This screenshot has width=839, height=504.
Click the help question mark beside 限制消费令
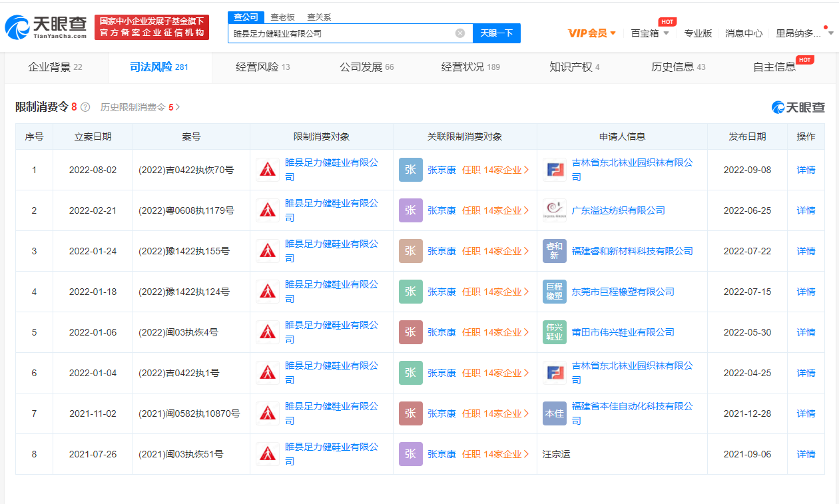click(x=85, y=107)
